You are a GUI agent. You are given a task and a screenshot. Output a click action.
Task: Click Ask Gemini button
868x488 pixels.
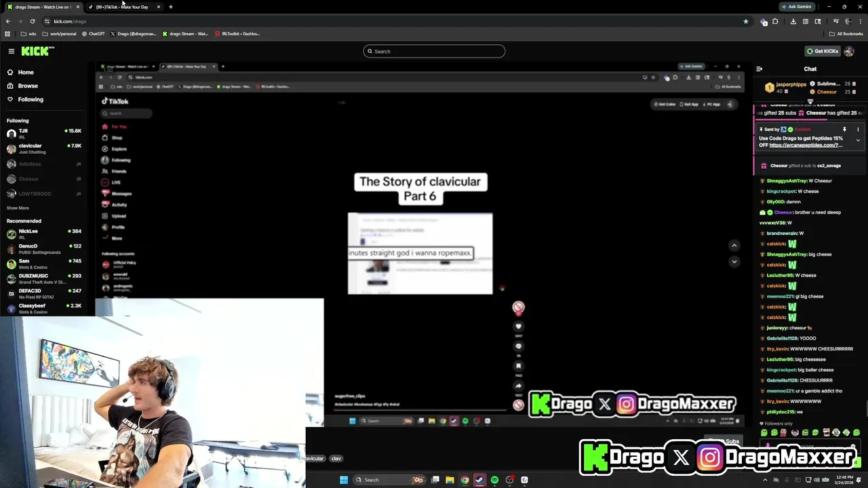pyautogui.click(x=795, y=7)
